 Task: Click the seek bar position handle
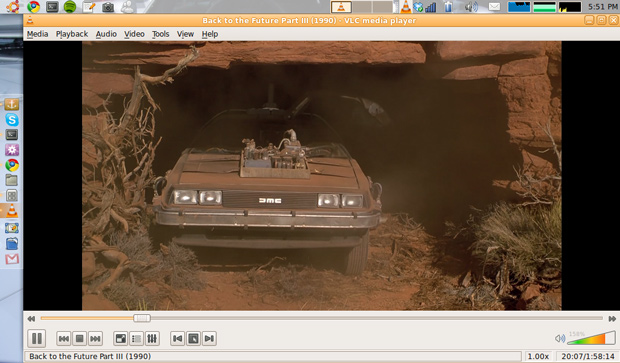(x=142, y=318)
